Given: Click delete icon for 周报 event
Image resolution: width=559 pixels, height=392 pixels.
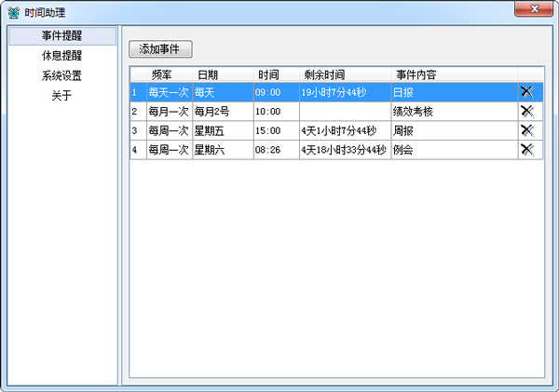Looking at the screenshot, I should click(x=526, y=130).
